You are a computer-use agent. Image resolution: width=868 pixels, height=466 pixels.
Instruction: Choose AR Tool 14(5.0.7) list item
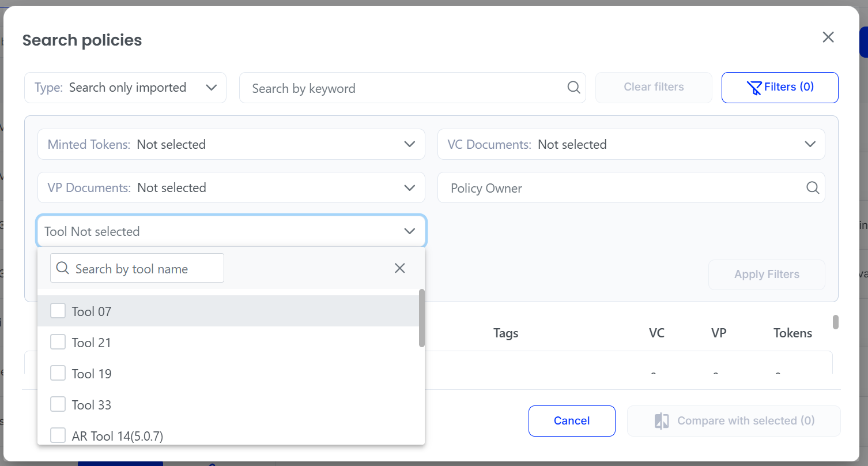[x=228, y=435]
